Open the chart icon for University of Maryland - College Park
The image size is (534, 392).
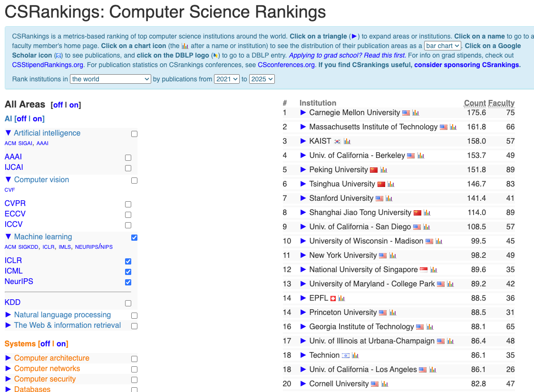[x=451, y=284]
